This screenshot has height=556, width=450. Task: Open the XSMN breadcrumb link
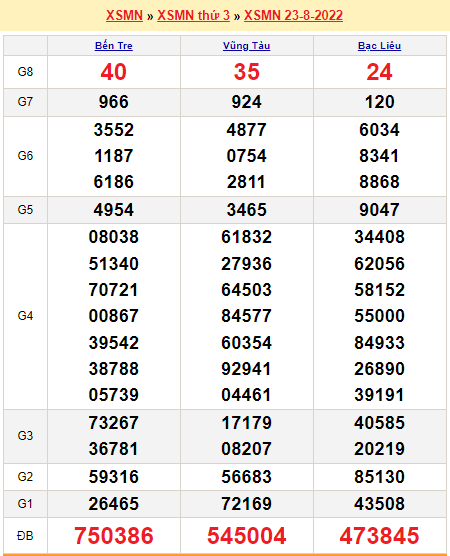[124, 15]
